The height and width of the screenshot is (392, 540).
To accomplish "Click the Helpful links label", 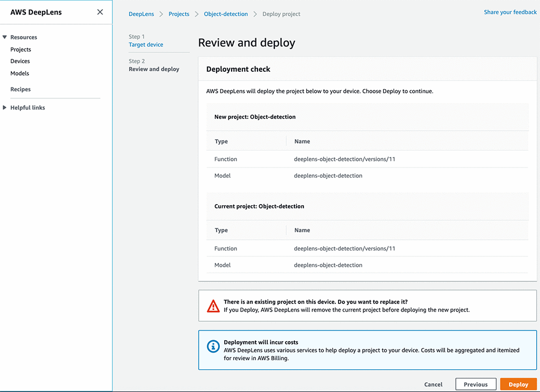I will (28, 107).
